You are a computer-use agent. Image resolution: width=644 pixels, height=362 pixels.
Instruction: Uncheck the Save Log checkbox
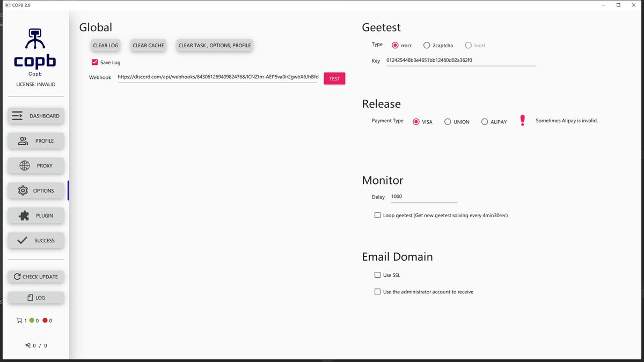pos(95,62)
